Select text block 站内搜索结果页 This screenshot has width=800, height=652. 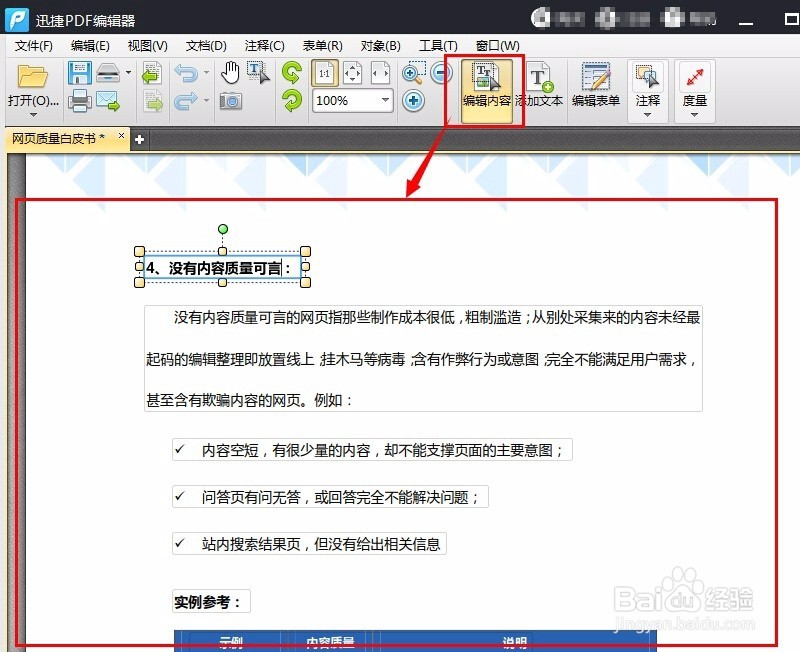tap(309, 544)
